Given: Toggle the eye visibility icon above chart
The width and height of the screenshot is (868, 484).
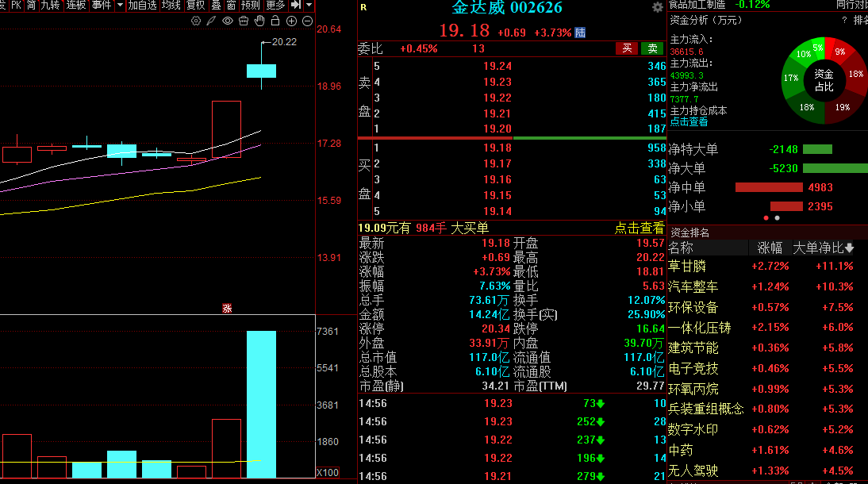Looking at the screenshot, I should 228,21.
